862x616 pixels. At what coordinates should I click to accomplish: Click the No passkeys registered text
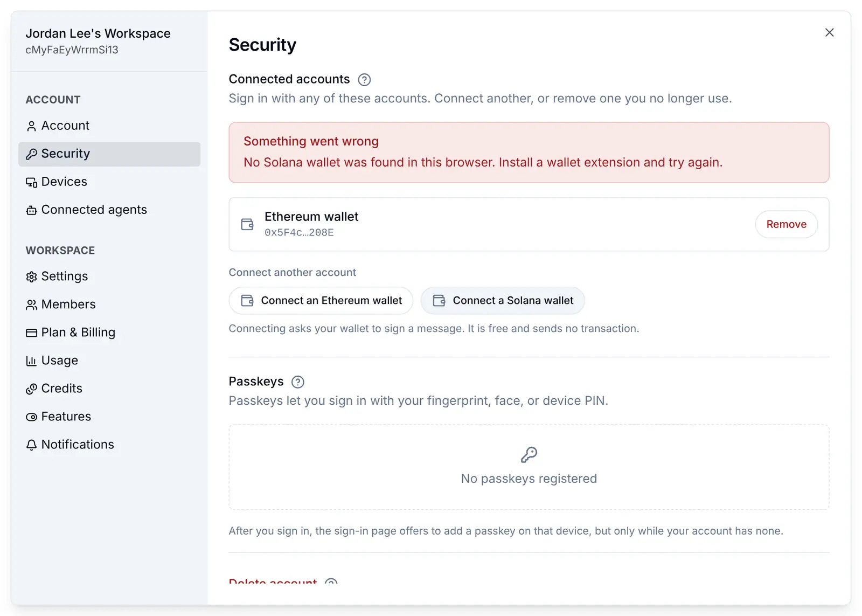[529, 479]
